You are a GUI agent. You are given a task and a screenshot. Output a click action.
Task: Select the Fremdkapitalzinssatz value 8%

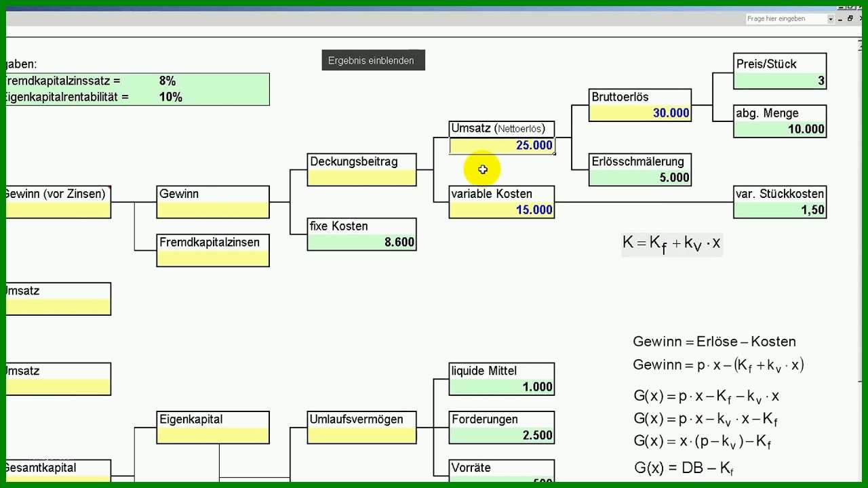pyautogui.click(x=167, y=81)
